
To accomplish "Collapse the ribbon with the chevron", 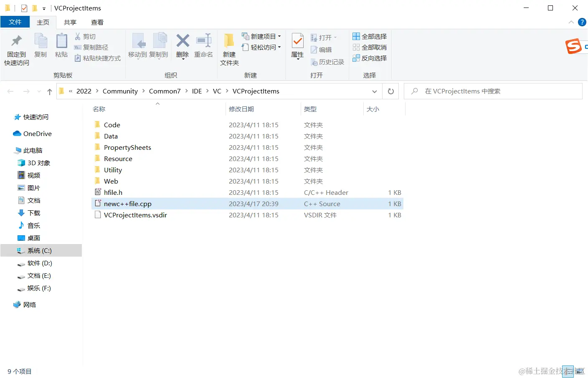I will click(571, 22).
